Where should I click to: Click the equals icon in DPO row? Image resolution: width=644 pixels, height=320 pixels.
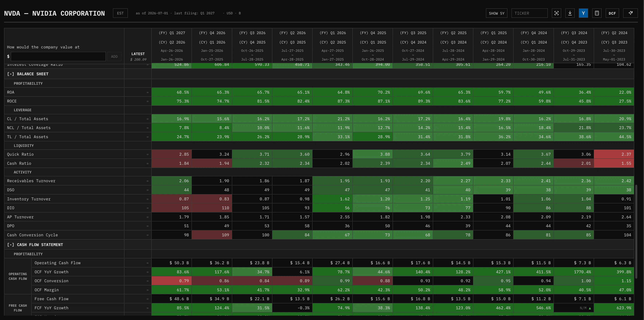[x=147, y=226]
